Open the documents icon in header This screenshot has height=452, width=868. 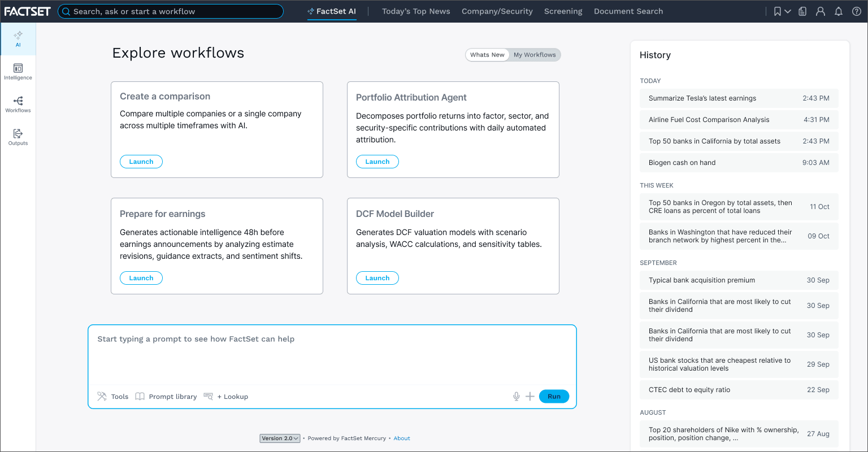click(802, 11)
